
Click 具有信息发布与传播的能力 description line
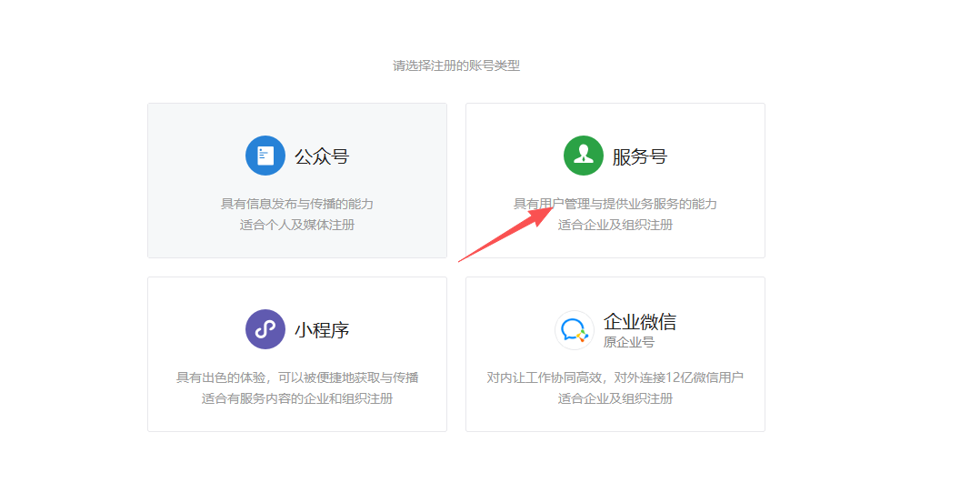(297, 204)
